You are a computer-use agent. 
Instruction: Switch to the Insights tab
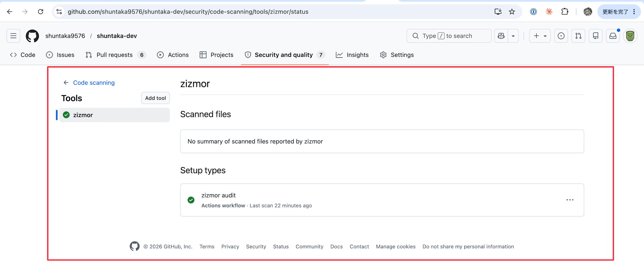pos(352,55)
